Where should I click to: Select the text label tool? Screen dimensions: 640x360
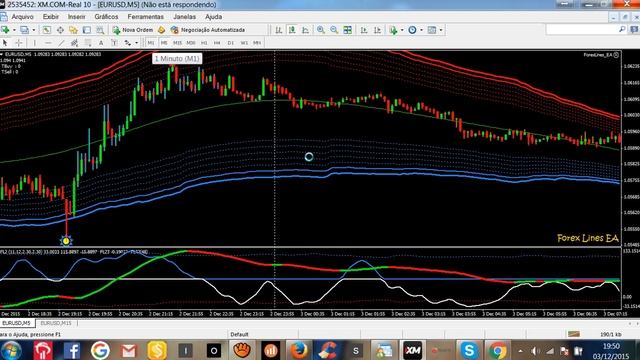point(114,42)
